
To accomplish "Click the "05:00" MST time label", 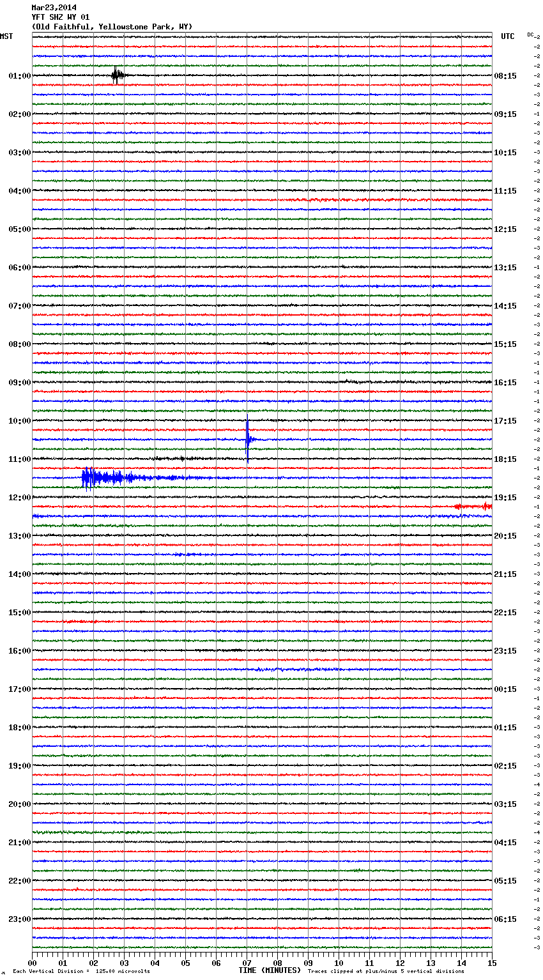I will 20,229.
